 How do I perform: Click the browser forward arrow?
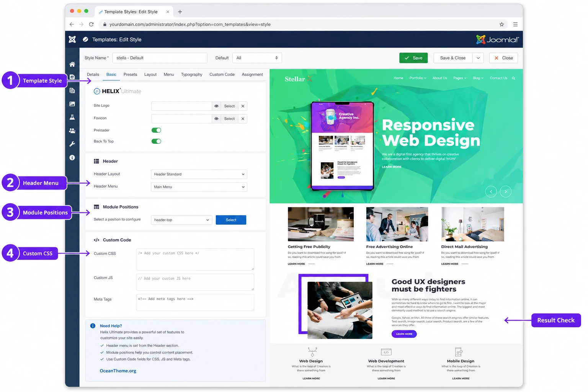coord(81,24)
